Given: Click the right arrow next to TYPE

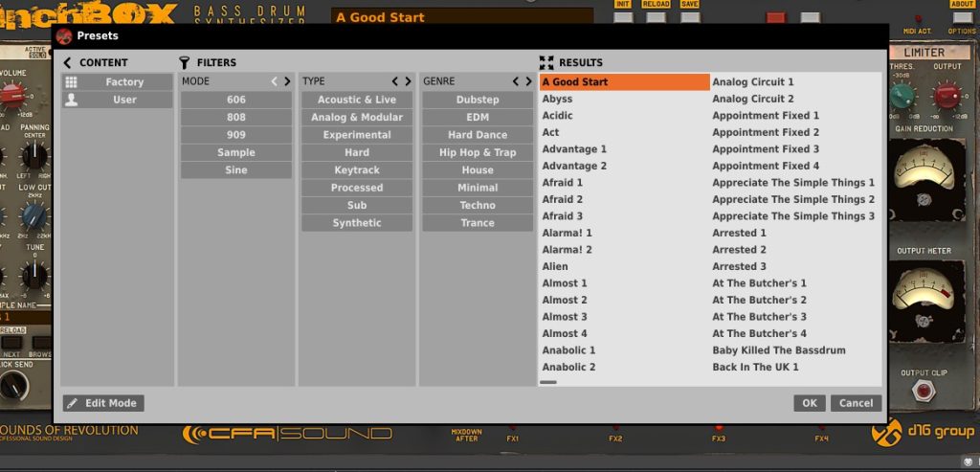Looking at the screenshot, I should click(x=408, y=81).
